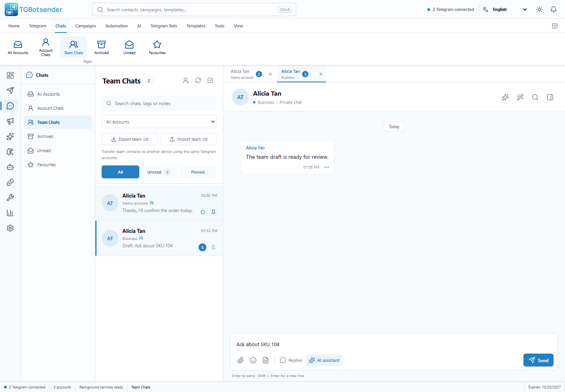Switch to the Pinned filter tab

pos(198,172)
